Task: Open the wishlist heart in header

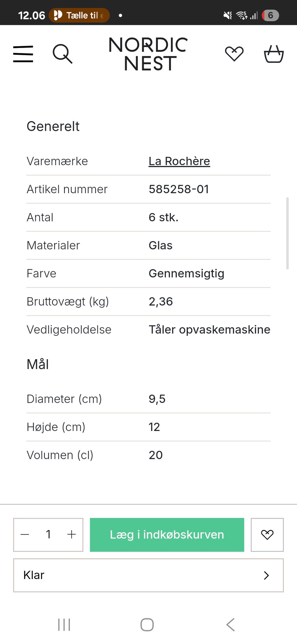Action: [x=234, y=54]
